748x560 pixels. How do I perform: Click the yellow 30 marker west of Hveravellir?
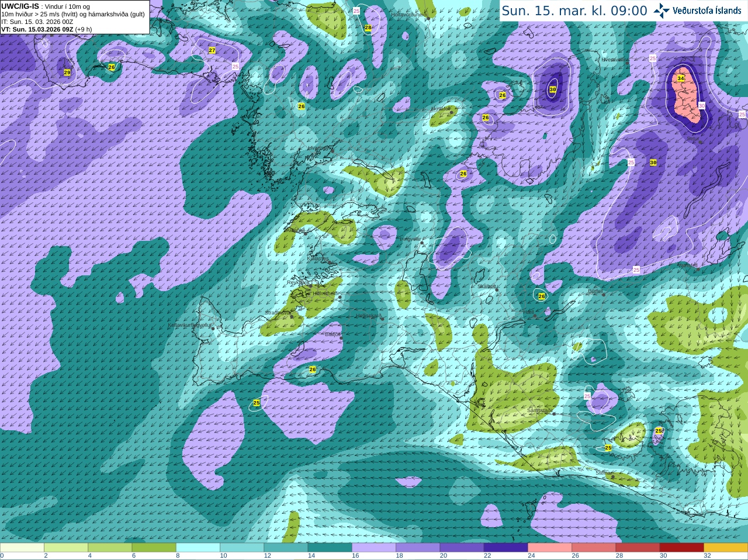[x=553, y=89]
